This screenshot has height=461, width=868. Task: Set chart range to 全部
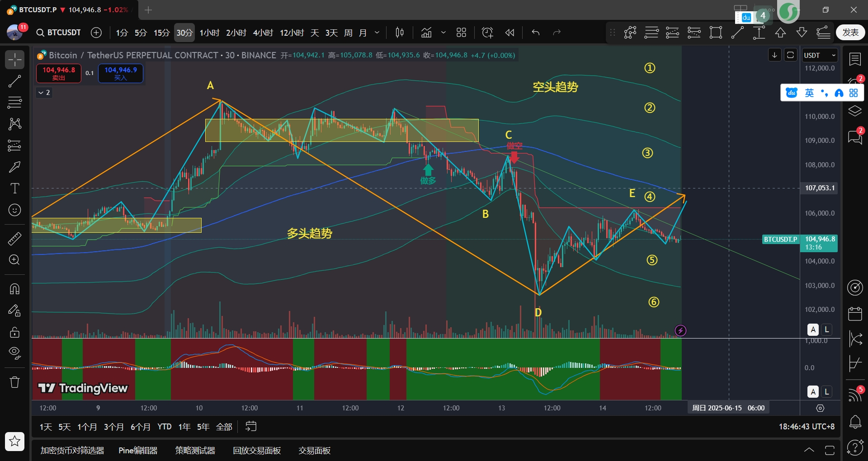point(224,427)
